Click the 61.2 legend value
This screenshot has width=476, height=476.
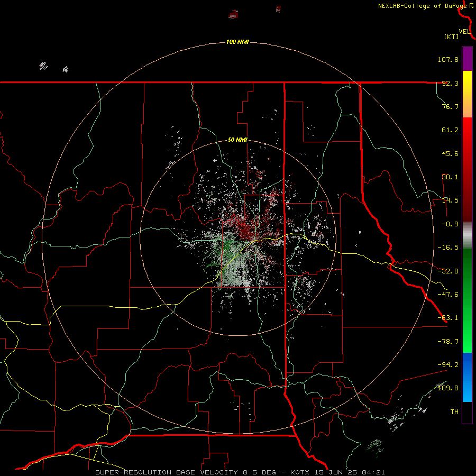(x=450, y=130)
